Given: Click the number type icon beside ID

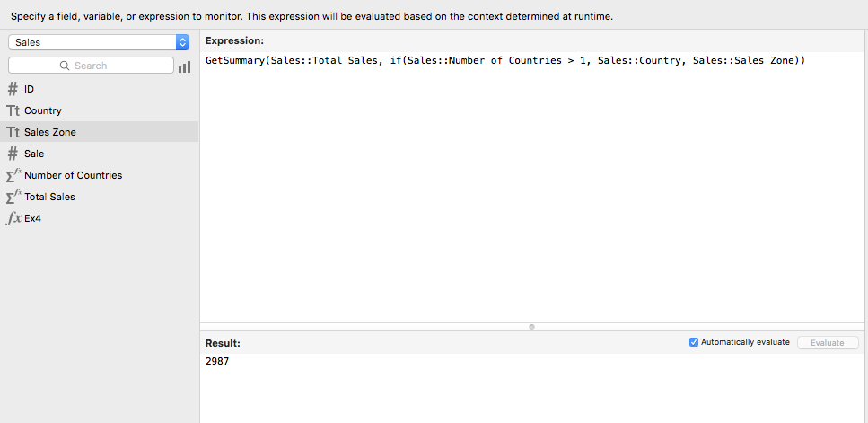Looking at the screenshot, I should (x=13, y=89).
